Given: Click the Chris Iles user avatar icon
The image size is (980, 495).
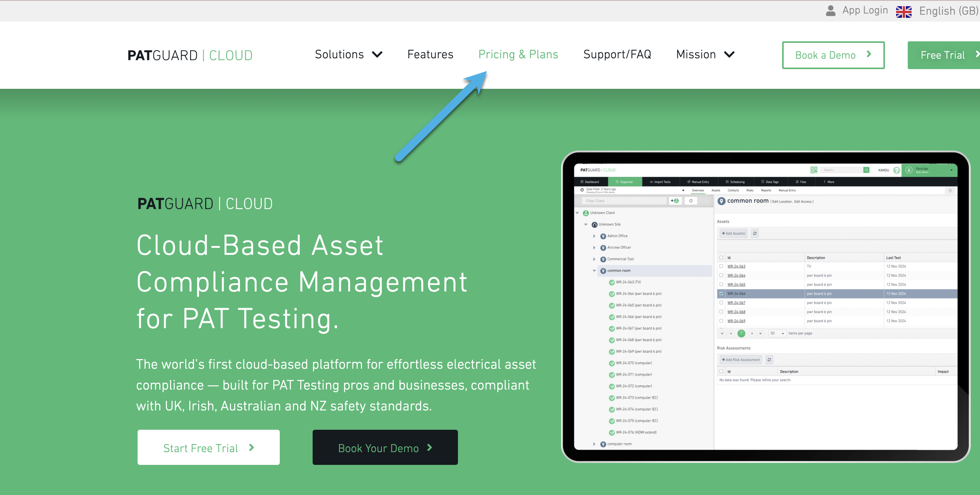Looking at the screenshot, I should pyautogui.click(x=909, y=170).
